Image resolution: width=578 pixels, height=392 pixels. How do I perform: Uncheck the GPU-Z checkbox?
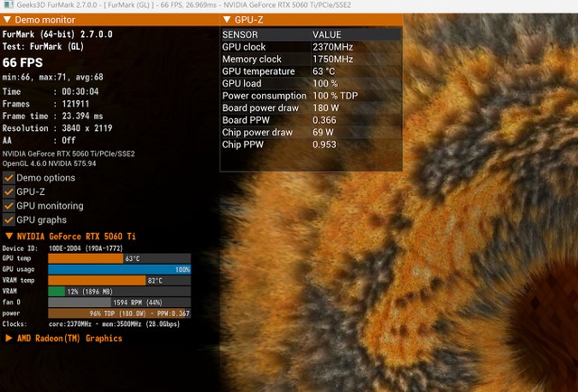[9, 191]
